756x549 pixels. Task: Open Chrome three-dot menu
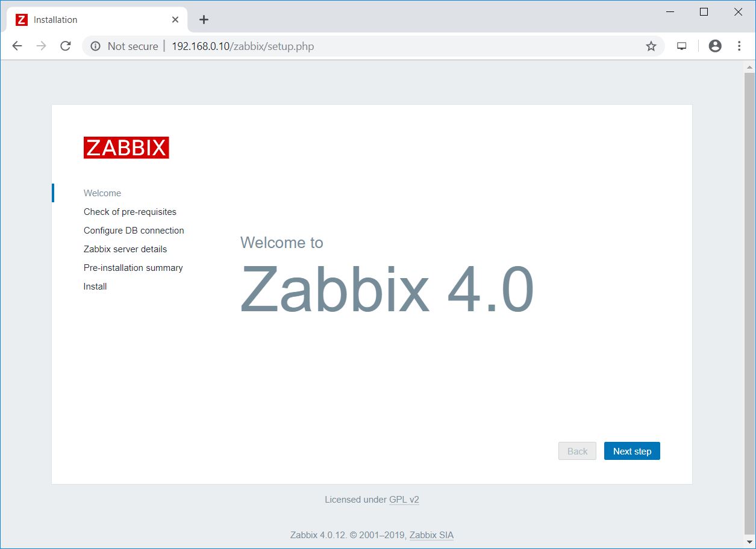pyautogui.click(x=739, y=46)
